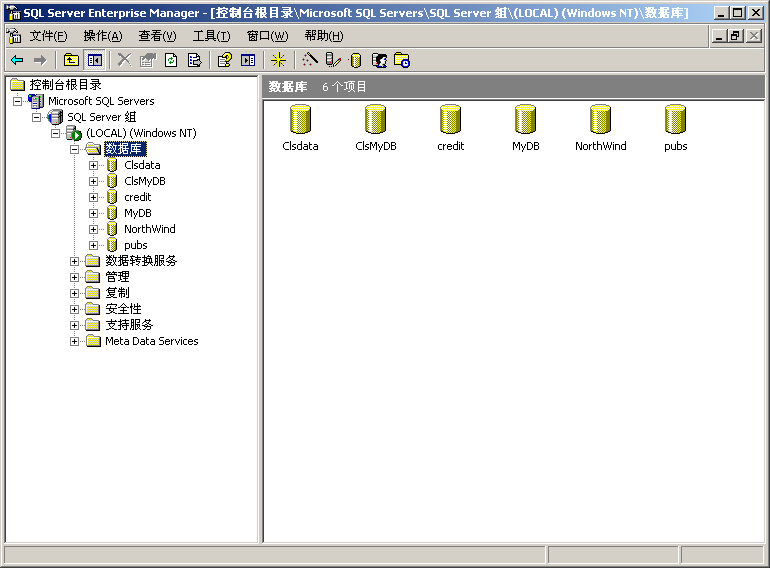Click the Microsoft SQL Servers node icon
This screenshot has width=770, height=568.
[x=36, y=101]
